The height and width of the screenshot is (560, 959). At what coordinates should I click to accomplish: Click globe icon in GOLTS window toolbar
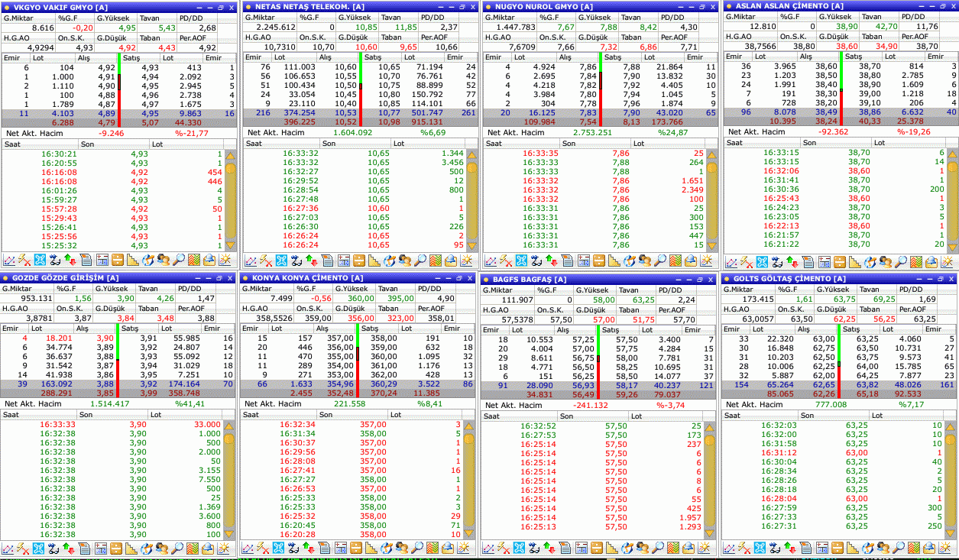coord(867,548)
